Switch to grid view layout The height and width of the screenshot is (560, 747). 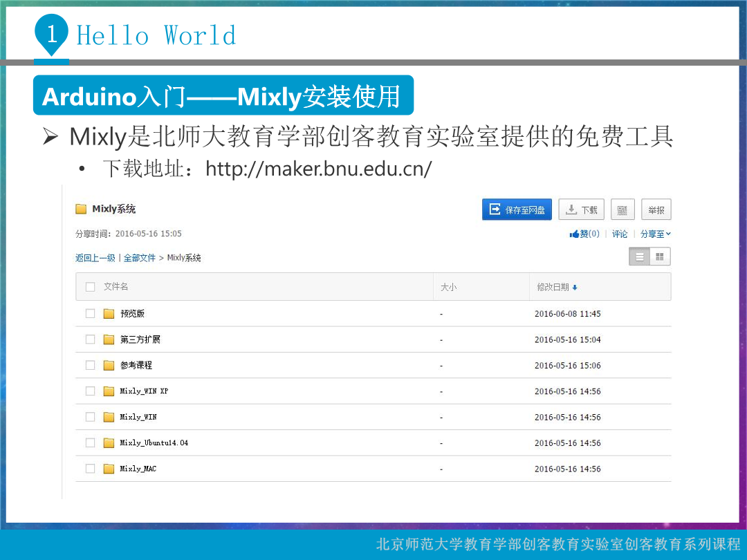click(660, 256)
